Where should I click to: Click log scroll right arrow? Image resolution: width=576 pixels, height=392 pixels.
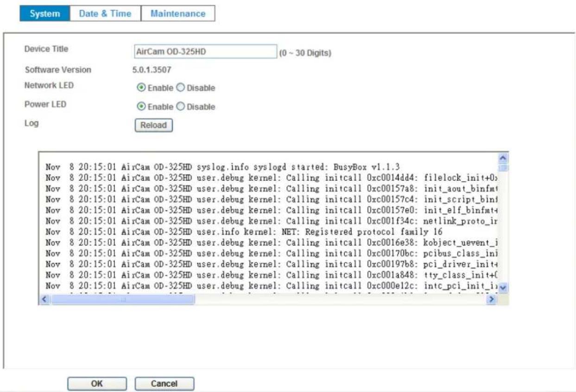(493, 300)
